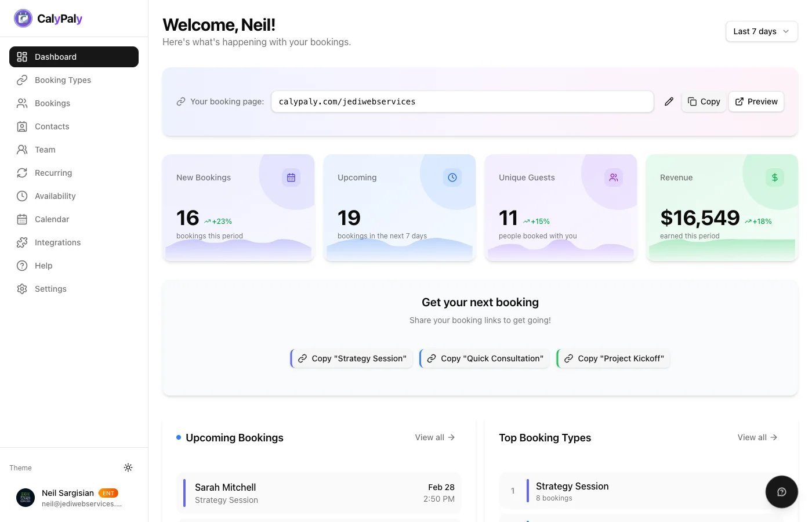Open the help chat bubble in corner
Viewport: 812px width, 522px height.
click(781, 491)
